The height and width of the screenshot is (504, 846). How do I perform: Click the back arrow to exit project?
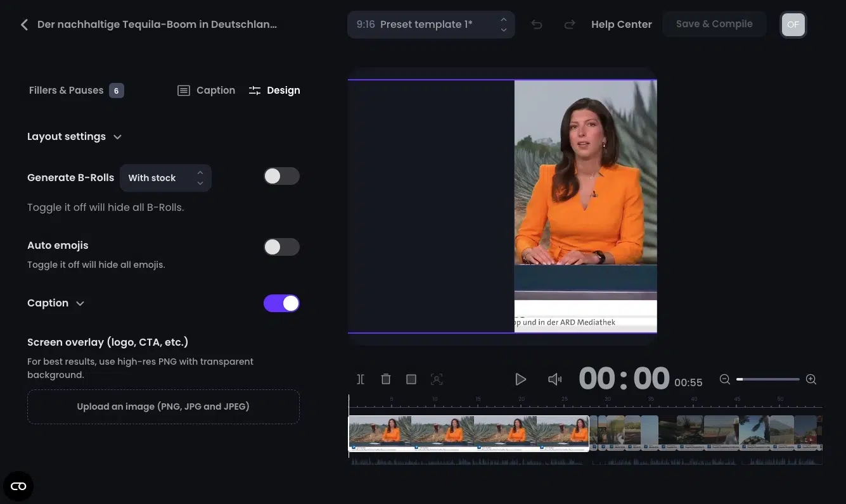coord(23,24)
